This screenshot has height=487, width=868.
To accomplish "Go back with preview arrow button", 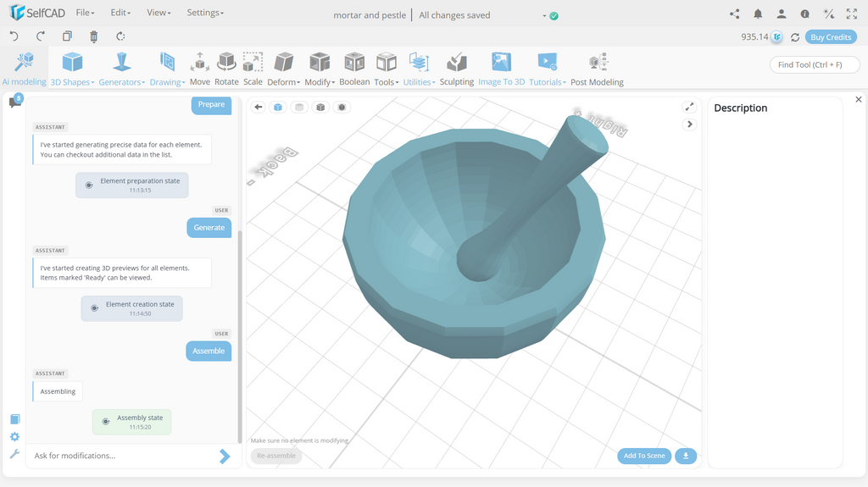I will click(258, 107).
